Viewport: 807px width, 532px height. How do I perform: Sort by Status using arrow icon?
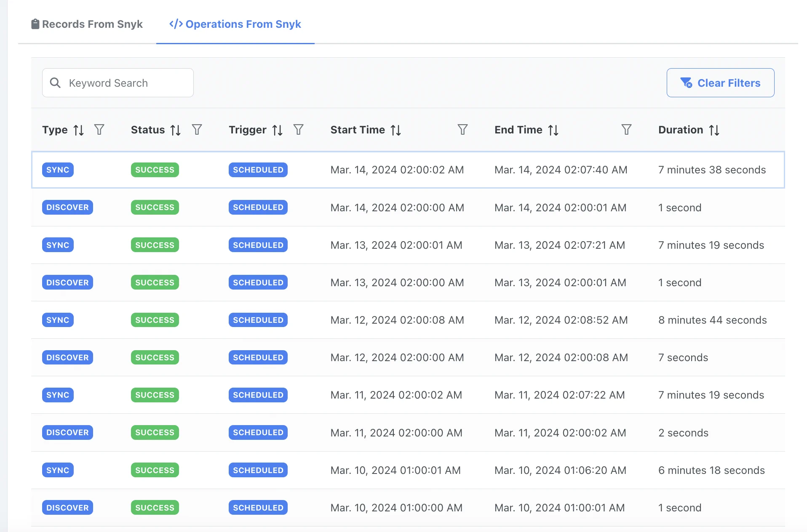pyautogui.click(x=176, y=130)
